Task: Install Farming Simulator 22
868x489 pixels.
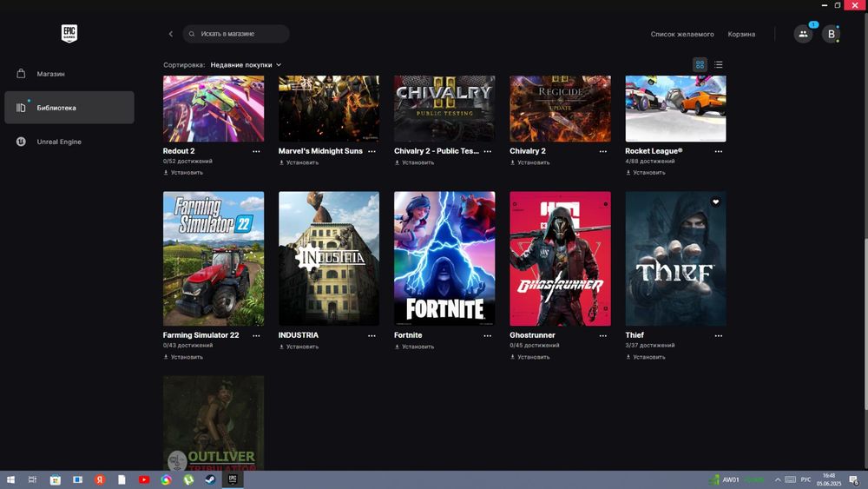Action: [x=183, y=357]
